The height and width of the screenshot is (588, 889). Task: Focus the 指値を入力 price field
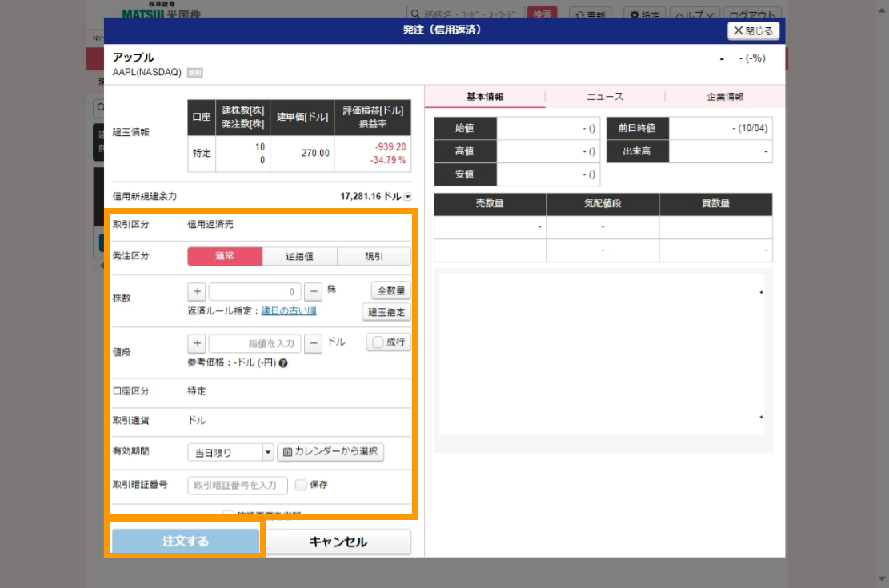[x=254, y=343]
